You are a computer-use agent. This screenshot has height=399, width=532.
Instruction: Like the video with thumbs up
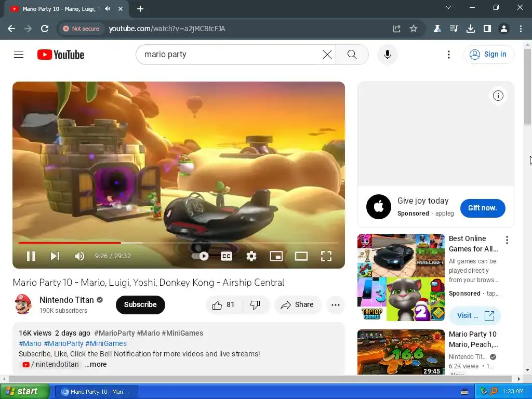point(224,304)
